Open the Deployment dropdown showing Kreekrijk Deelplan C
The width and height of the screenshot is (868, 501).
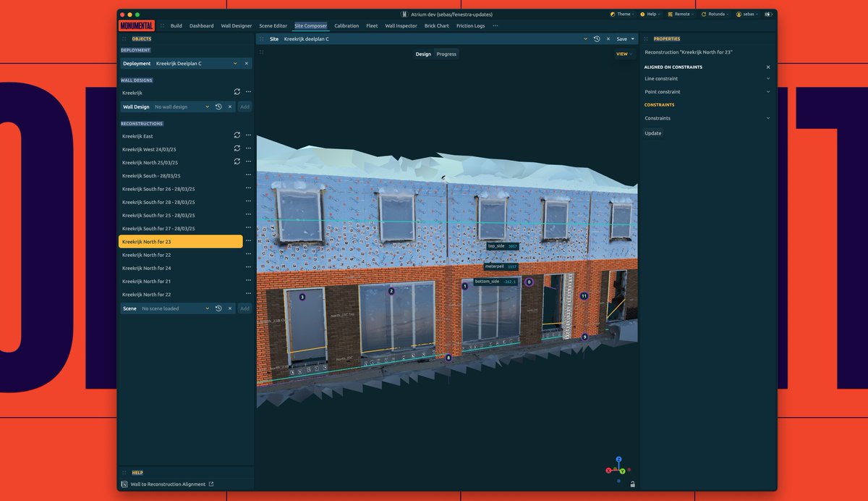[235, 63]
